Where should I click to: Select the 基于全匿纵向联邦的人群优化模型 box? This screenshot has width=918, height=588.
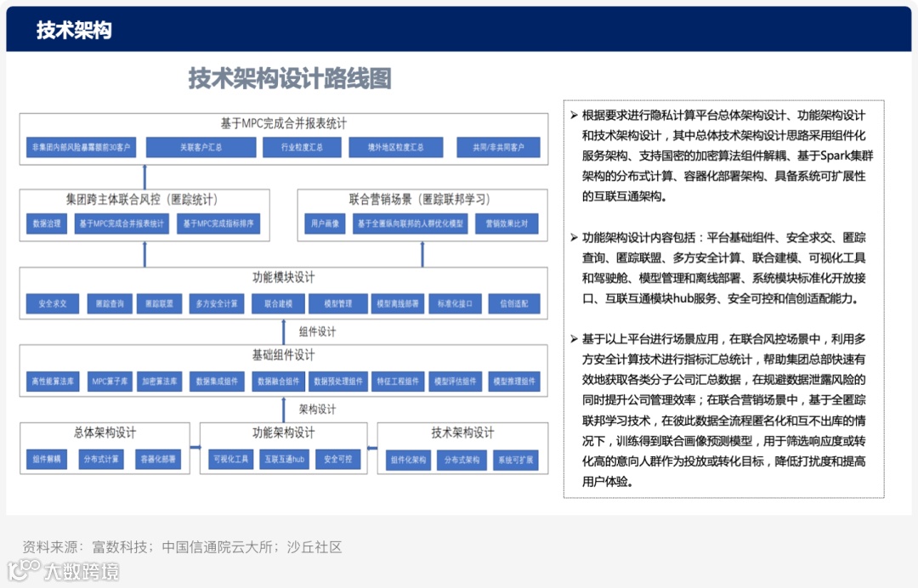tap(410, 223)
